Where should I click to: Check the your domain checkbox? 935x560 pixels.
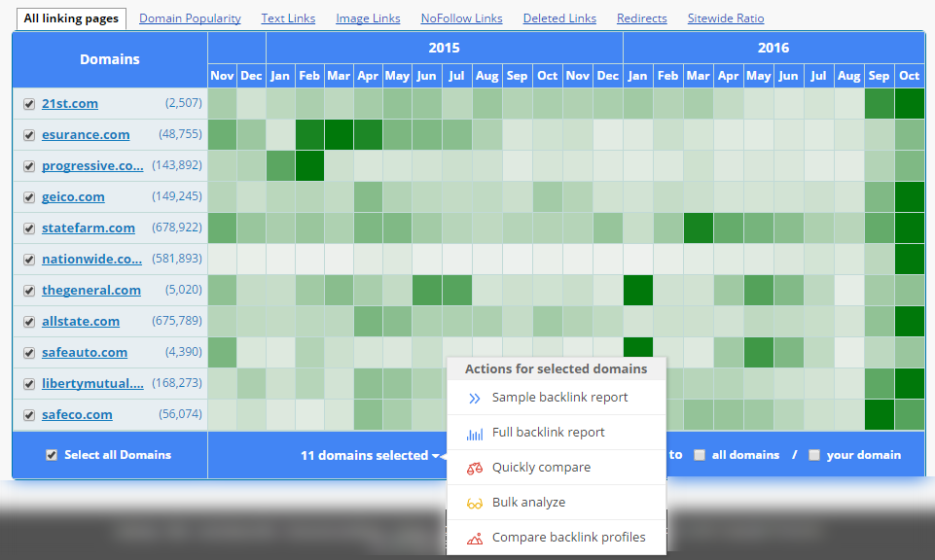coord(814,455)
